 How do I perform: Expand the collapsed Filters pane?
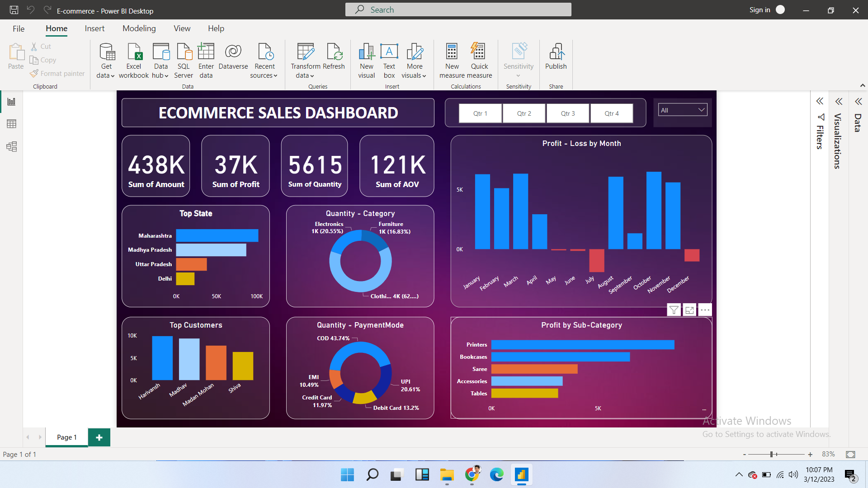coord(820,101)
